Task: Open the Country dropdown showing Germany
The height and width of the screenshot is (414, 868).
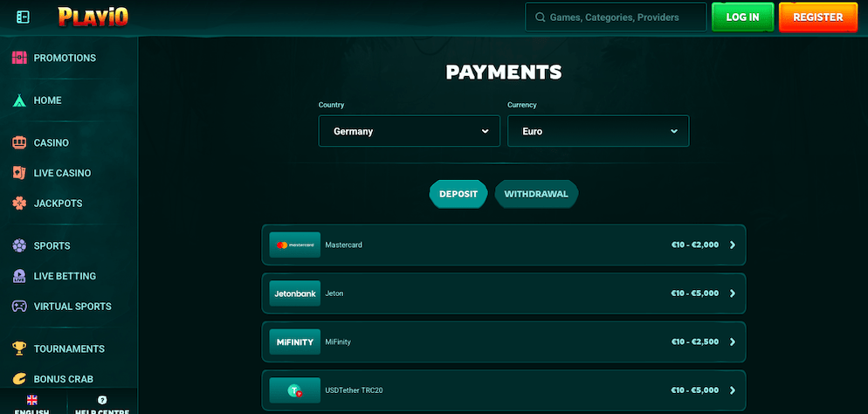Action: tap(409, 131)
